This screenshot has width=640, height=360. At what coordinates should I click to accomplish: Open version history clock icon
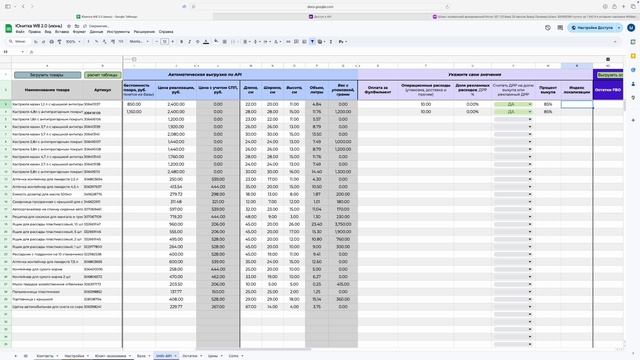coord(548,28)
